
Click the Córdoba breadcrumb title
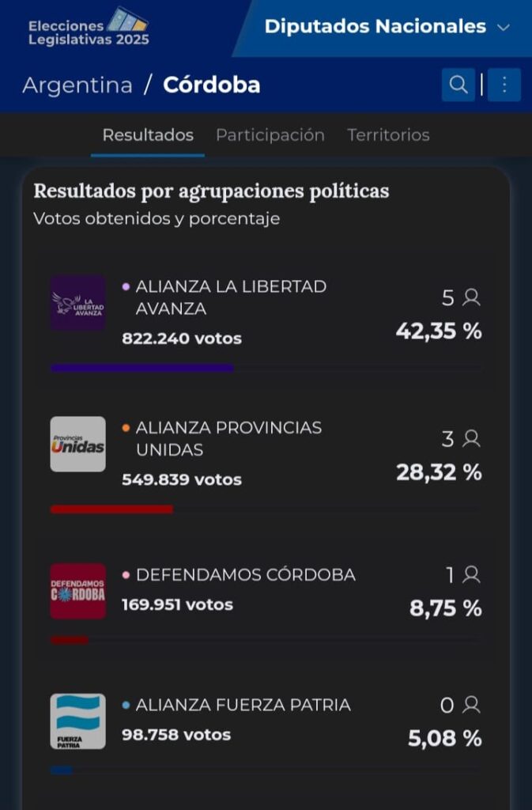211,85
